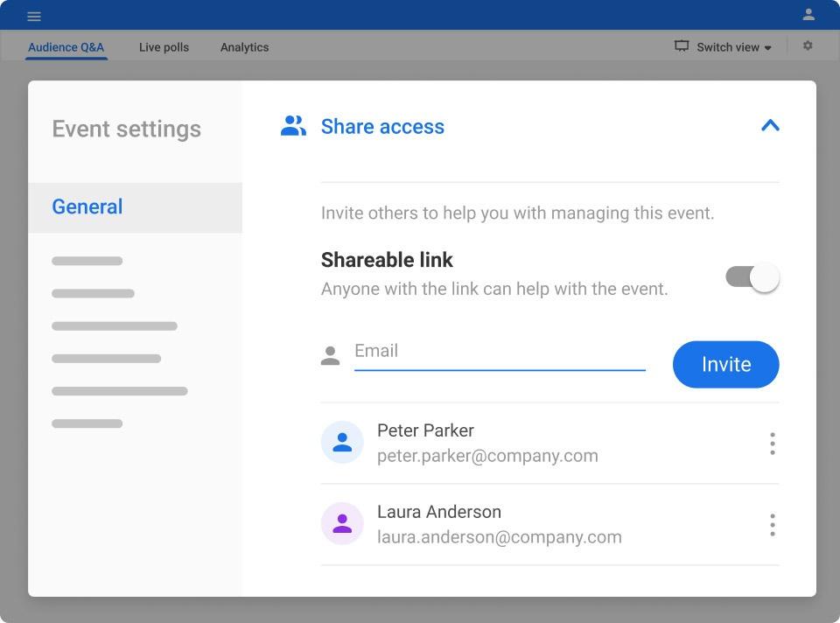This screenshot has width=840, height=623.
Task: Click 'Invite others to help you' description text
Action: coord(517,213)
